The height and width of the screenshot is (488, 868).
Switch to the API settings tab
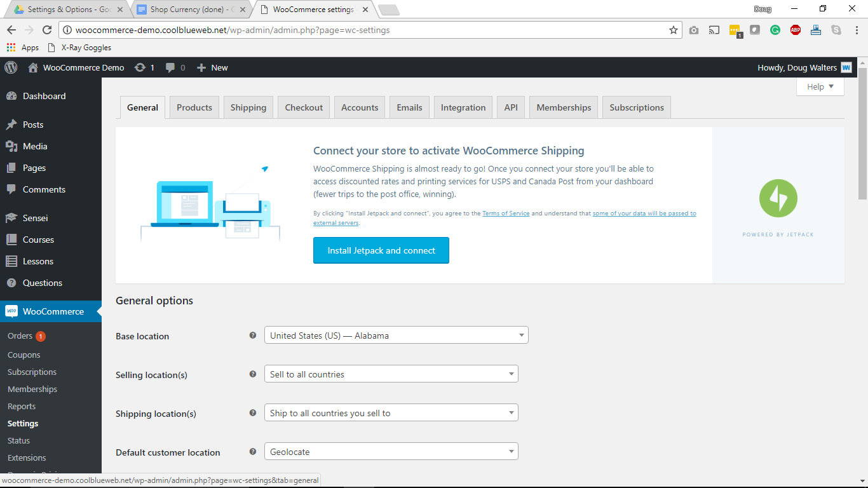pos(511,107)
